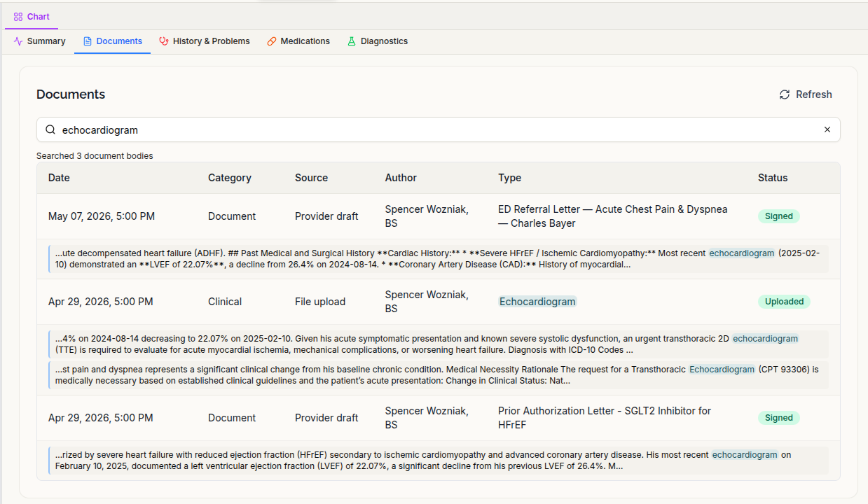The height and width of the screenshot is (504, 868).
Task: Click the Uploaded status badge
Action: point(784,302)
